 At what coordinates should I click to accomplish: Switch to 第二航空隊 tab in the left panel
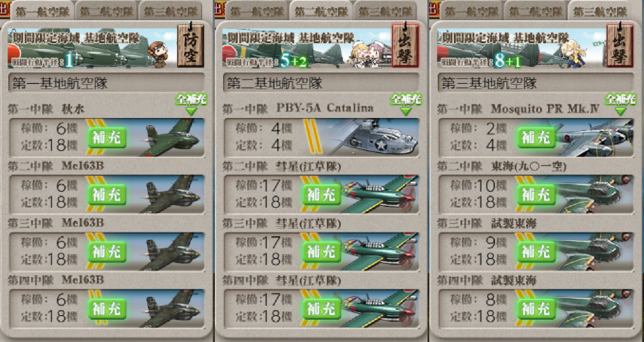click(106, 11)
